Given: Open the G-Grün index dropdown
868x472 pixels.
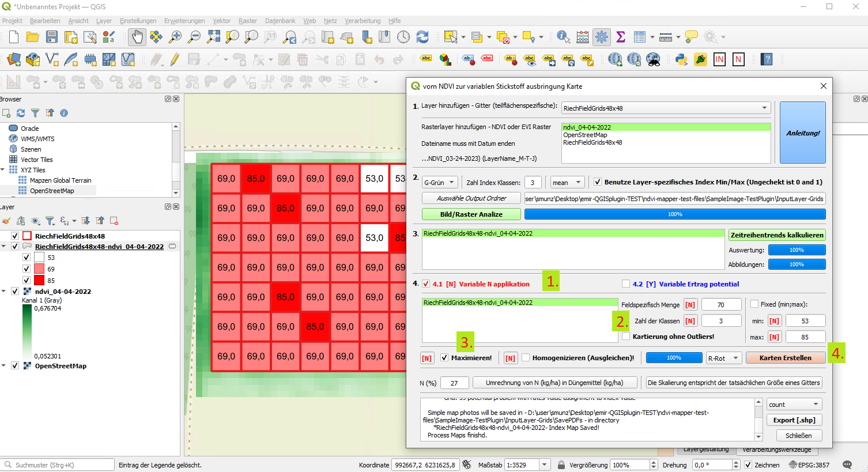Looking at the screenshot, I should point(440,182).
